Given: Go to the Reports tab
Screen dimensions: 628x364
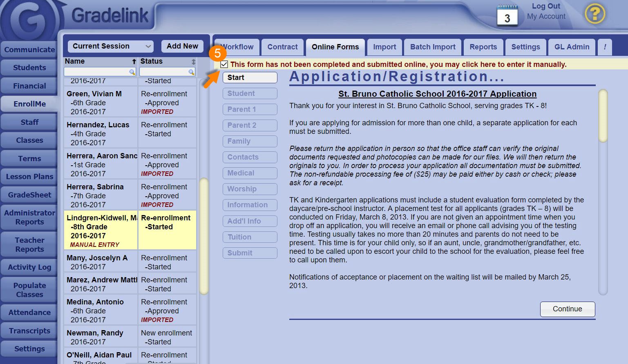Looking at the screenshot, I should [x=483, y=47].
